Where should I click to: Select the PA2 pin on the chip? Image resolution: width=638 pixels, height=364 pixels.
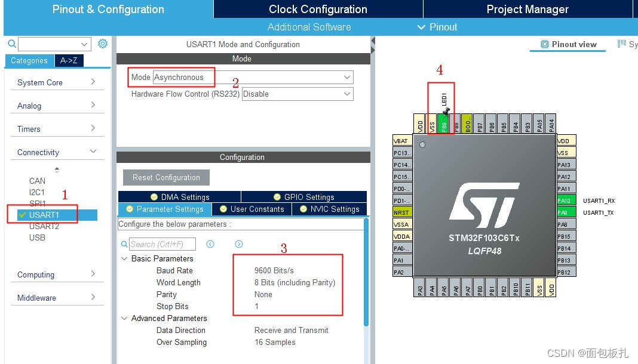click(402, 272)
